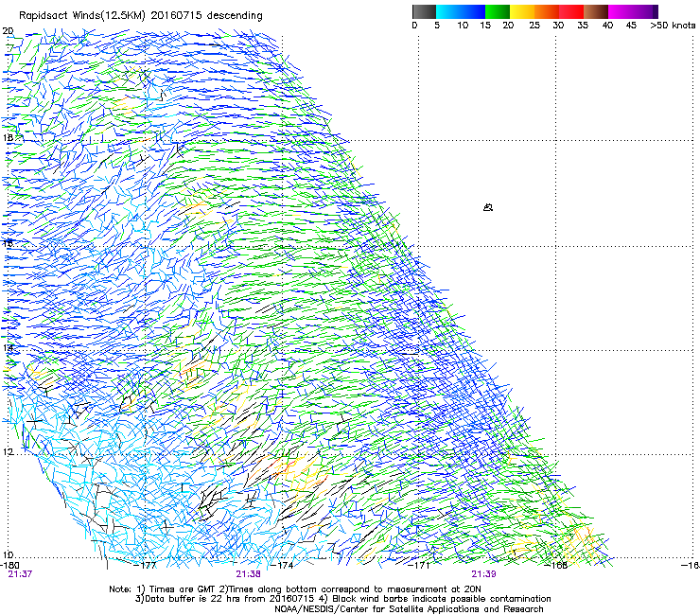The height and width of the screenshot is (615, 700).
Task: Click the '25' label under the color bar
Action: [534, 26]
